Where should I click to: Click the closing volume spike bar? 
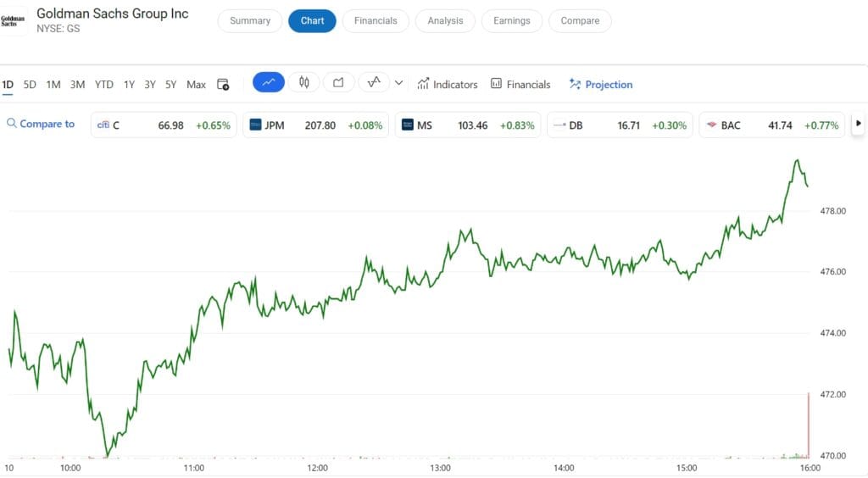coord(809,425)
